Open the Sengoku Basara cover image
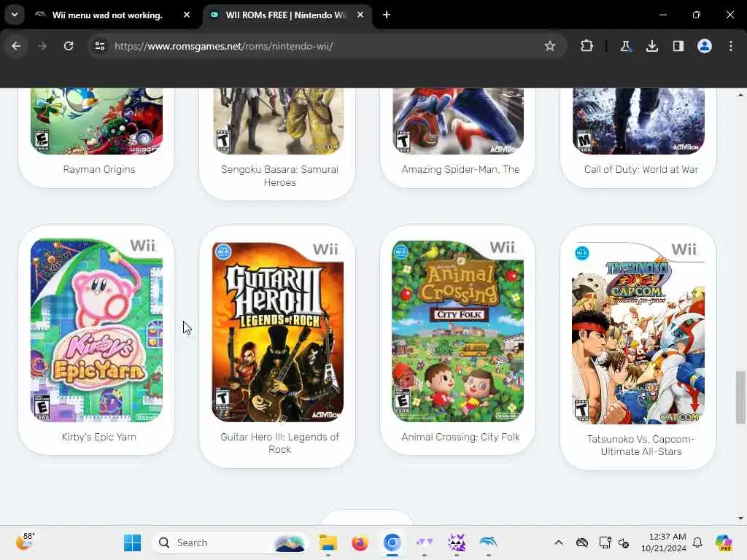The width and height of the screenshot is (747, 560). [x=278, y=121]
